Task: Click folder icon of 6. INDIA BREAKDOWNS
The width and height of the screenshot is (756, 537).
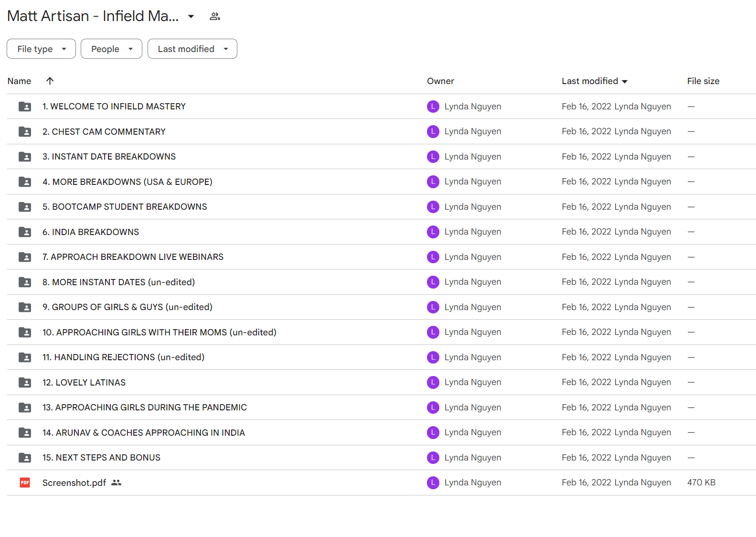Action: tap(25, 232)
